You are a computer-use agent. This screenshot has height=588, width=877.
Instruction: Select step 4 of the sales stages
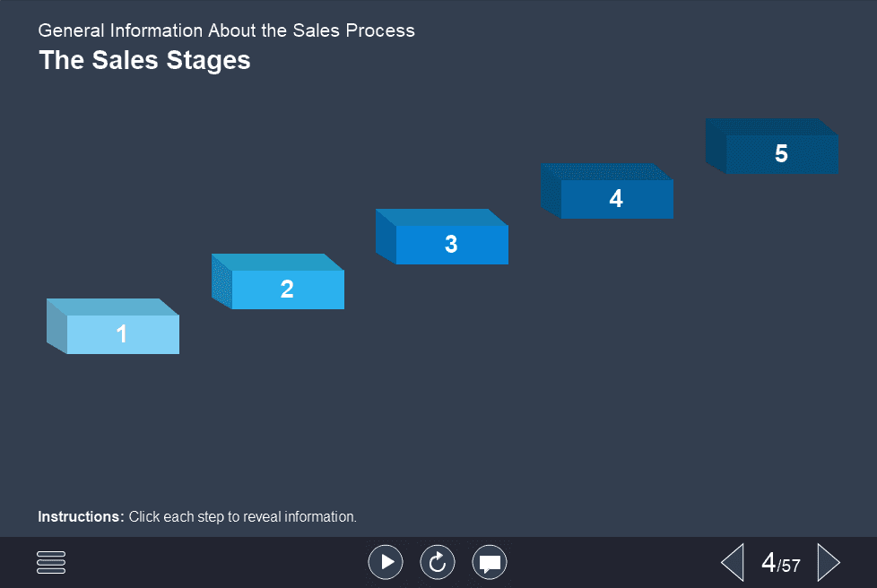[616, 199]
